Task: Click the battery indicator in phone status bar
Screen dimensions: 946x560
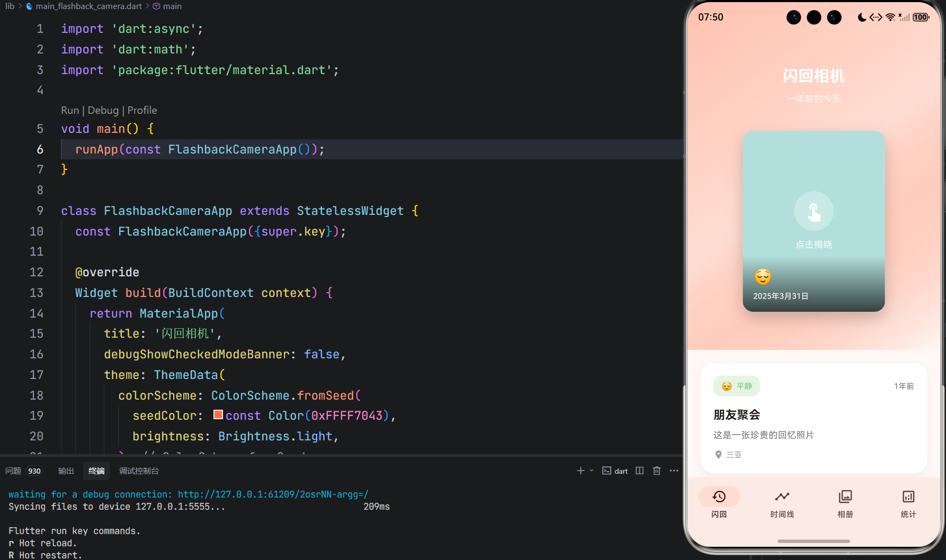Action: [x=921, y=17]
